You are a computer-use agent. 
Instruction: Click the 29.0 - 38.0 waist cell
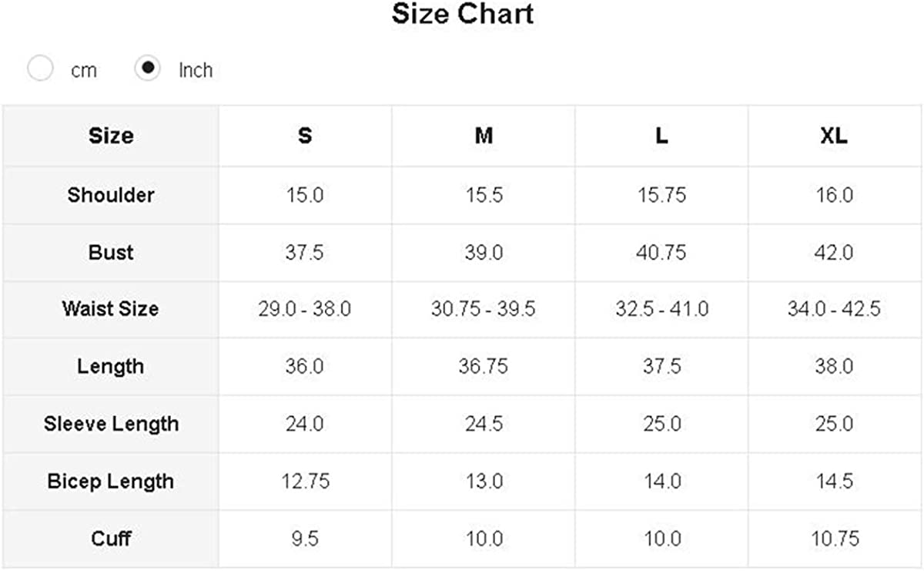click(305, 309)
